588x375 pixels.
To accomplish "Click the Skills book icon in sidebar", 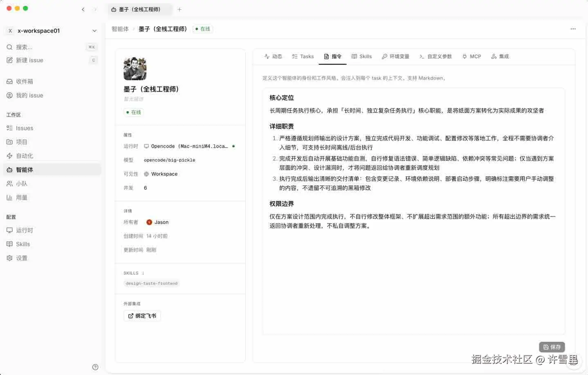I will click(9, 244).
